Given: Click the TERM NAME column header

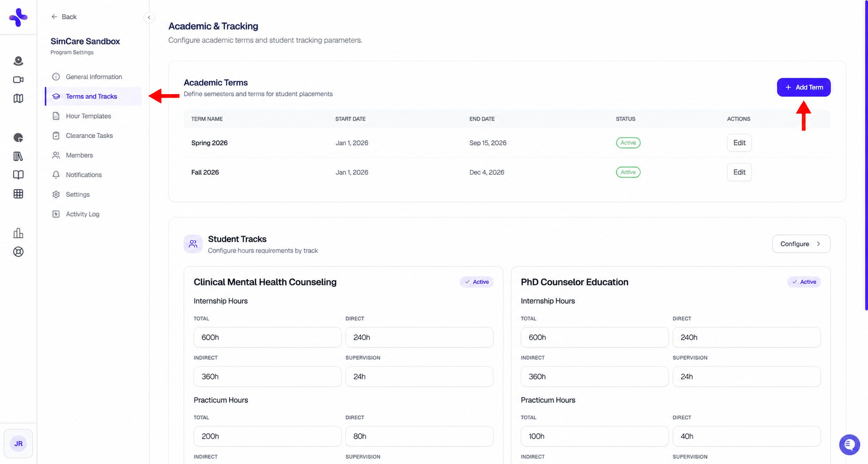Looking at the screenshot, I should 207,119.
